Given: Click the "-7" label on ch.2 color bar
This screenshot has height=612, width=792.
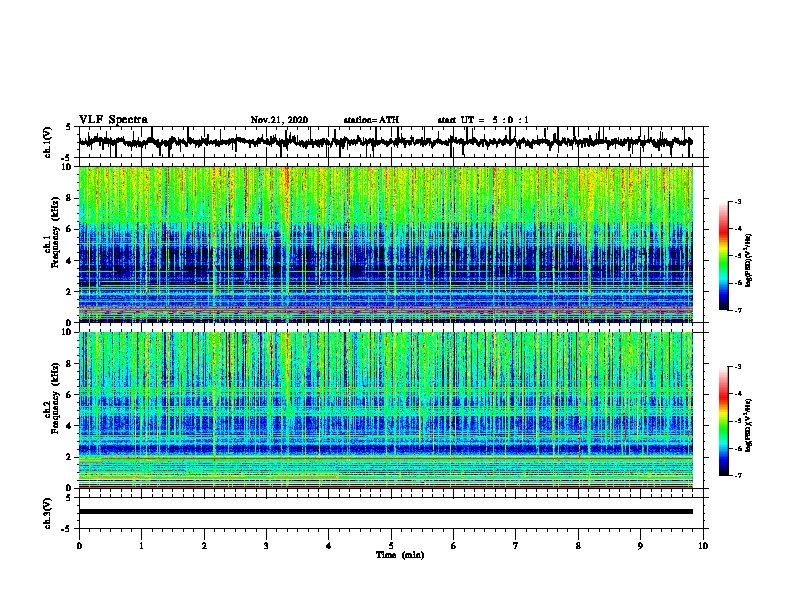Looking at the screenshot, I should tap(738, 476).
